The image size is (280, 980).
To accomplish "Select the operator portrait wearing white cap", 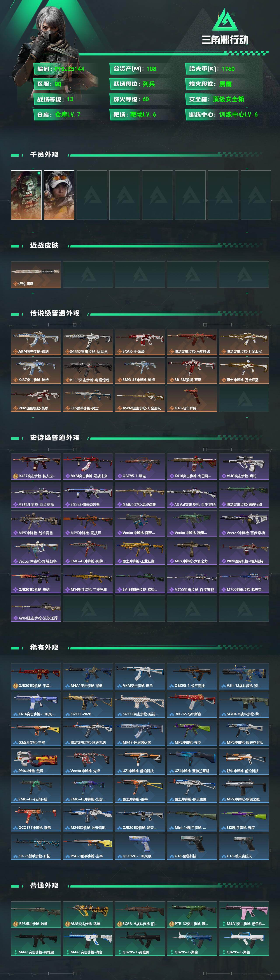I will tap(59, 195).
